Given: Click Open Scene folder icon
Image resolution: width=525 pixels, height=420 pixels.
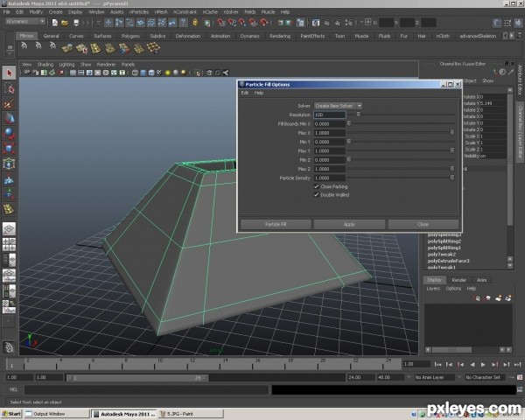Looking at the screenshot, I should tap(65, 23).
